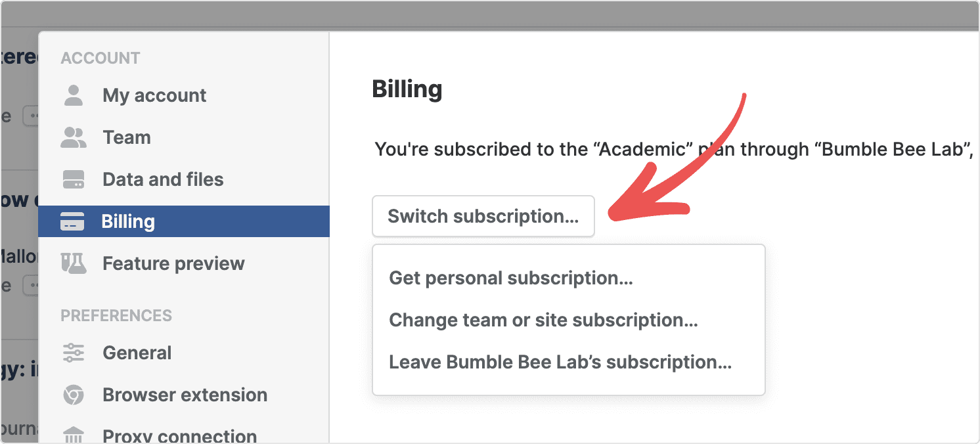
Task: Click the Data and files drive icon
Action: click(74, 179)
